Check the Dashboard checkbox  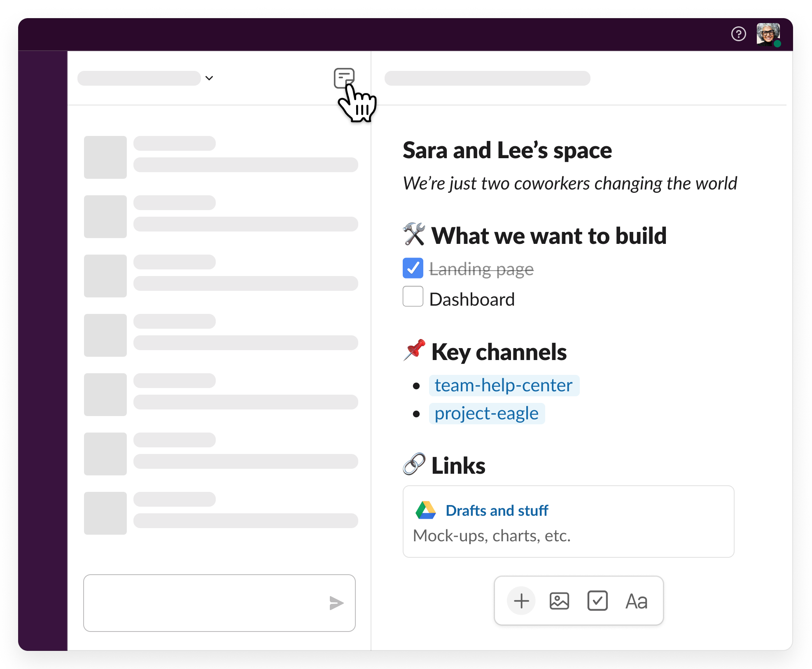click(413, 297)
